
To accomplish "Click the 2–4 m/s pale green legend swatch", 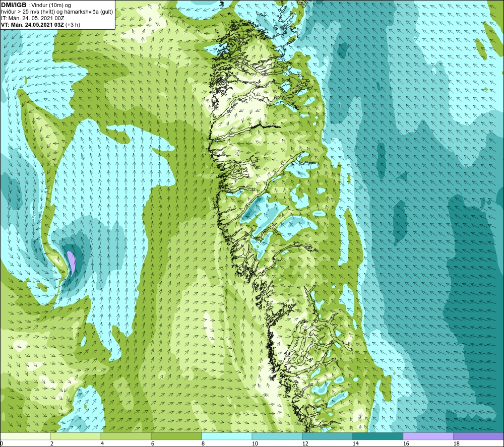I will [76, 436].
